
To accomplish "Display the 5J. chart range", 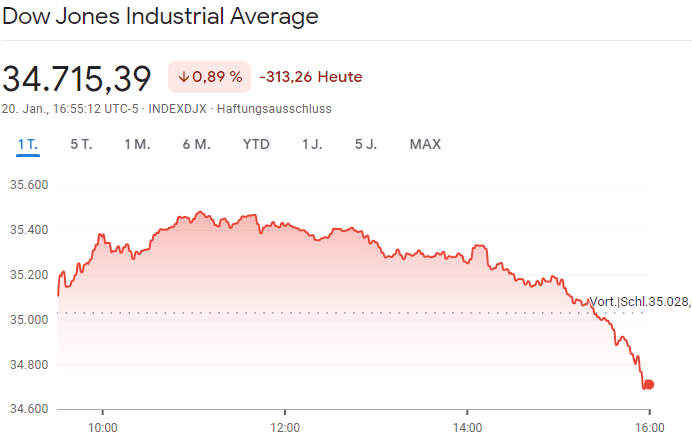I will click(x=366, y=144).
